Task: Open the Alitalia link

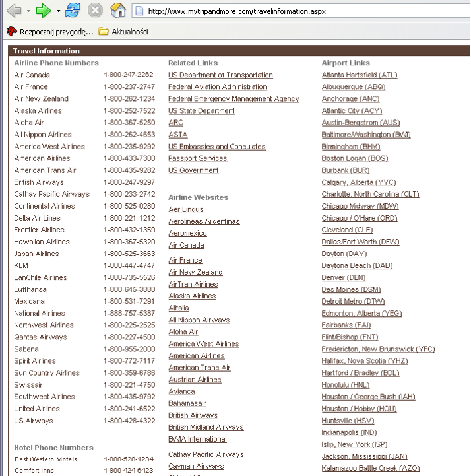Action: [x=179, y=308]
